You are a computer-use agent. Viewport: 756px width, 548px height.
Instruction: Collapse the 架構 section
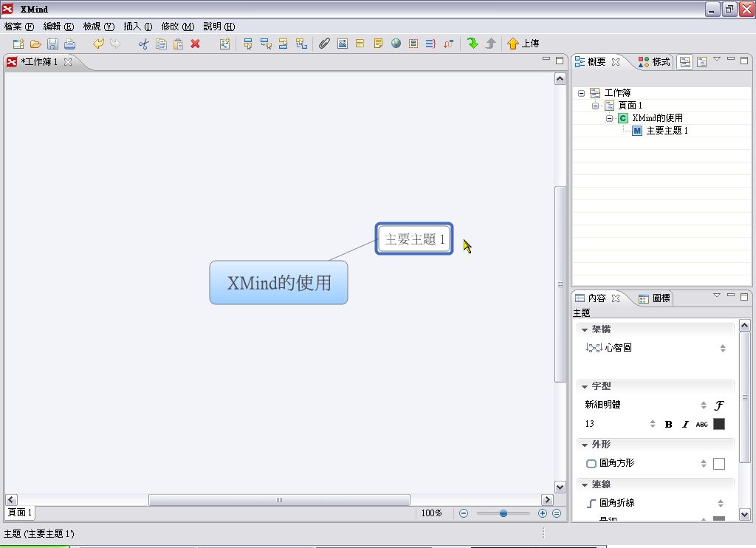585,329
